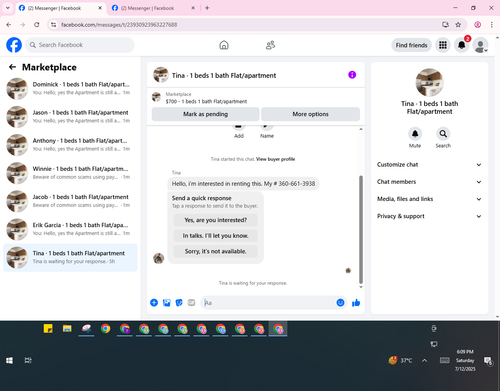Click the Facebook logo
500x391 pixels.
[14, 45]
